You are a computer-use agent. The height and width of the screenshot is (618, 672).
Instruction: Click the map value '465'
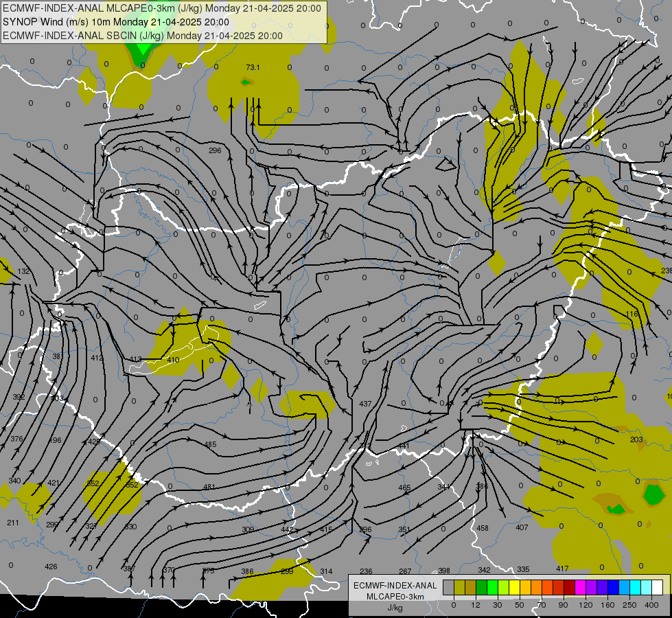tap(404, 488)
